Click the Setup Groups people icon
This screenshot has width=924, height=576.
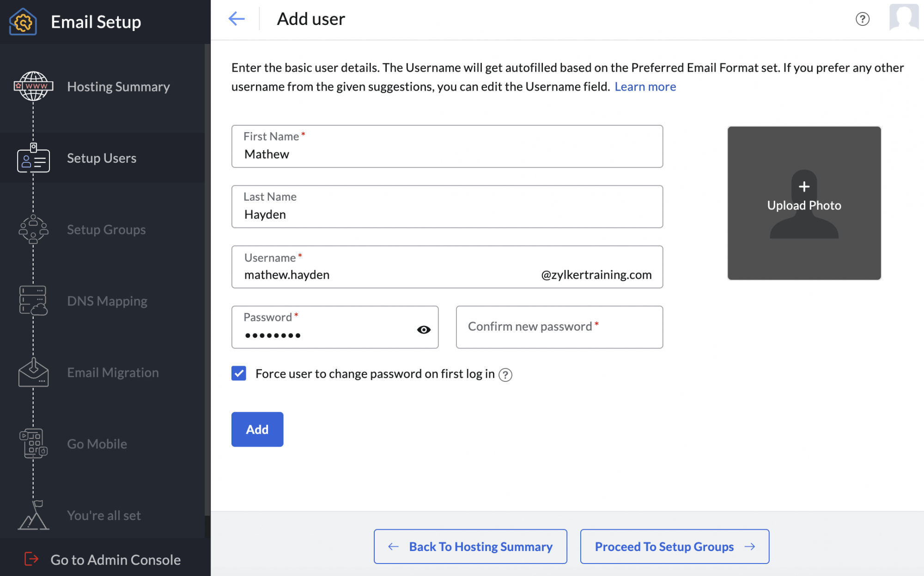[33, 229]
